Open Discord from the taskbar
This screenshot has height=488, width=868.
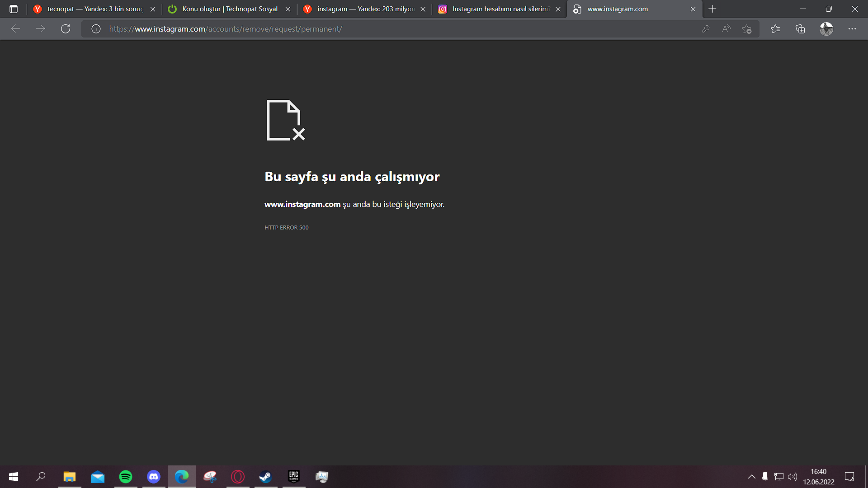(154, 477)
